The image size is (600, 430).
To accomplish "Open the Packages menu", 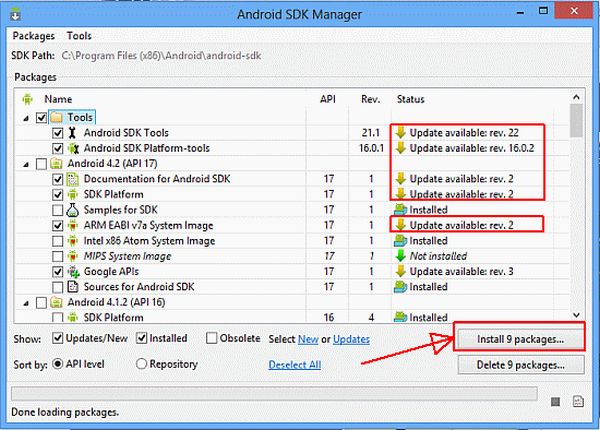I will point(34,36).
